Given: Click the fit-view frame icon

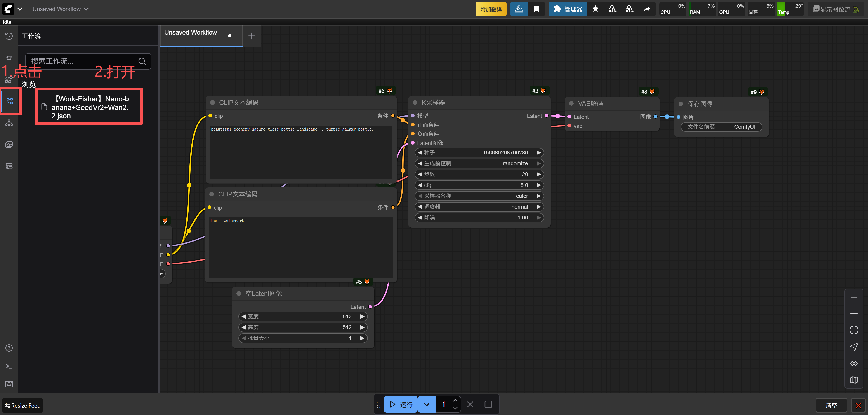Looking at the screenshot, I should point(854,330).
